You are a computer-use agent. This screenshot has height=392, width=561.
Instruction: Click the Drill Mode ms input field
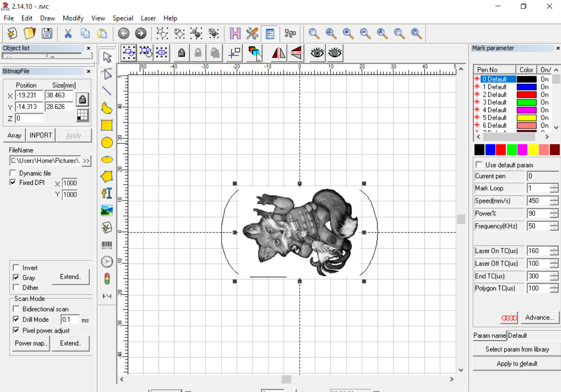pyautogui.click(x=70, y=319)
